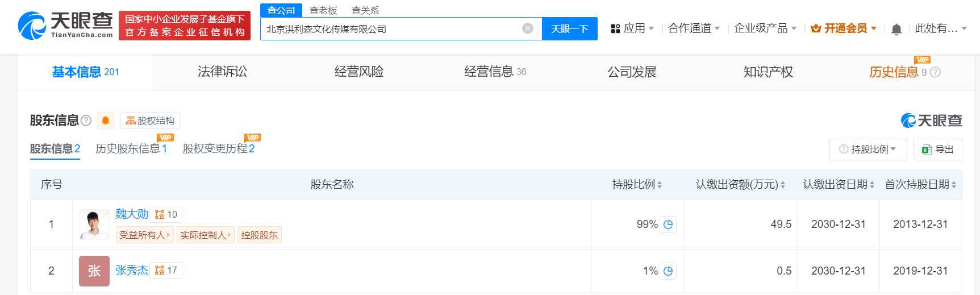The height and width of the screenshot is (295, 980).
Task: Select the 基本信息 tab
Action: (x=85, y=72)
